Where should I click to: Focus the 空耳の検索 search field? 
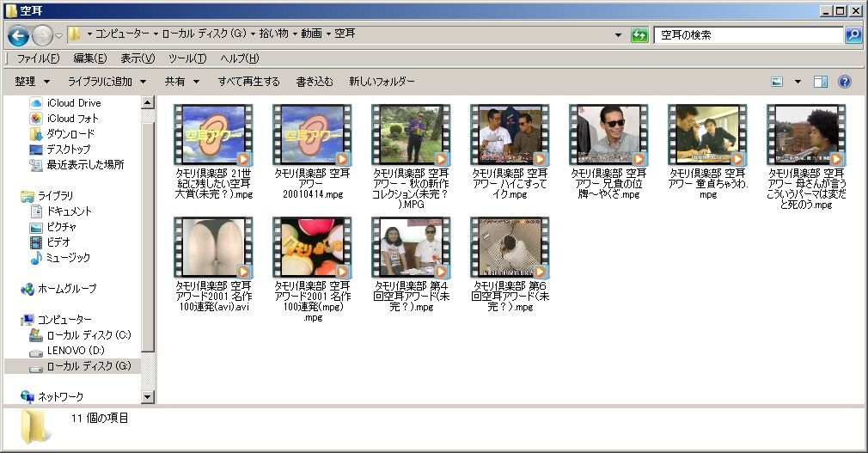coord(749,35)
